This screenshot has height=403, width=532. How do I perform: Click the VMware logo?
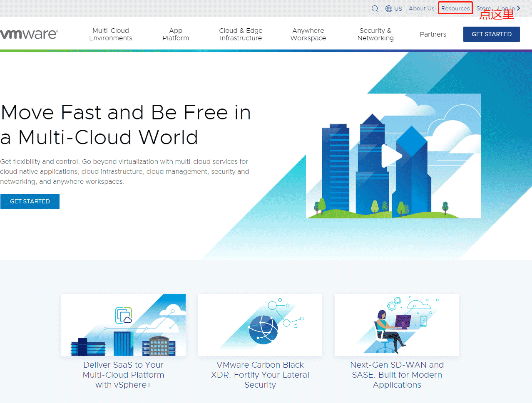pyautogui.click(x=29, y=34)
